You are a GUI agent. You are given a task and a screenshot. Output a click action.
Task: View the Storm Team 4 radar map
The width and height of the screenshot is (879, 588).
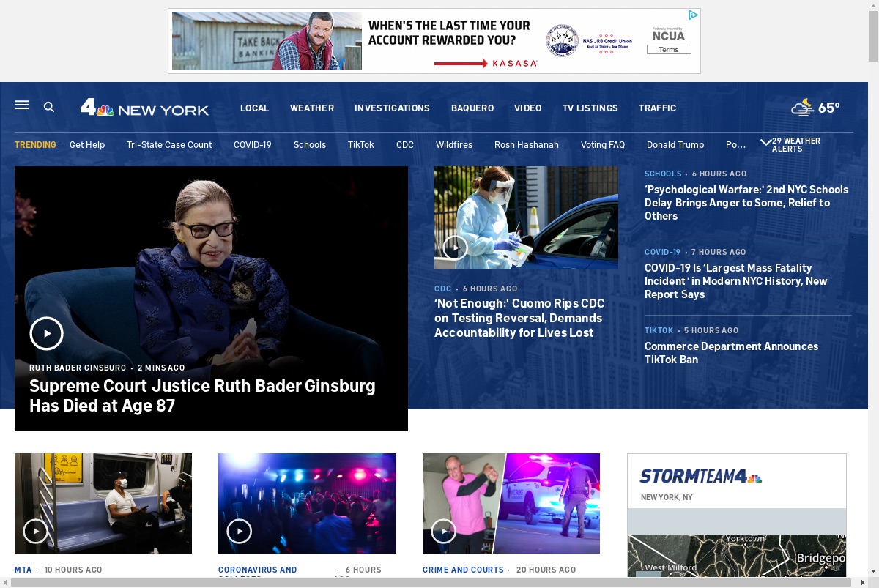(737, 555)
